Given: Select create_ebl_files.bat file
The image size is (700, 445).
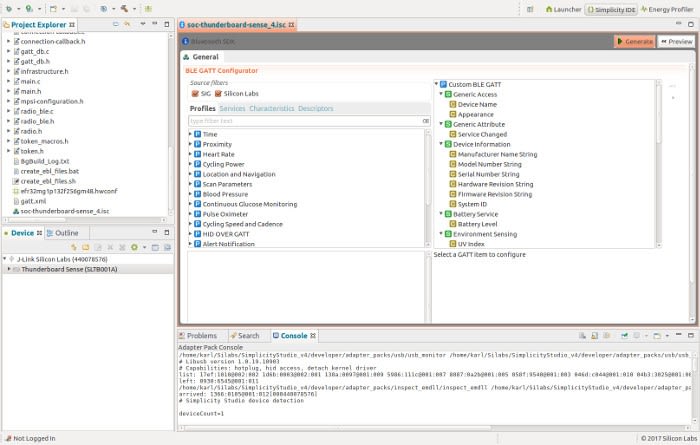Looking at the screenshot, I should coord(50,171).
